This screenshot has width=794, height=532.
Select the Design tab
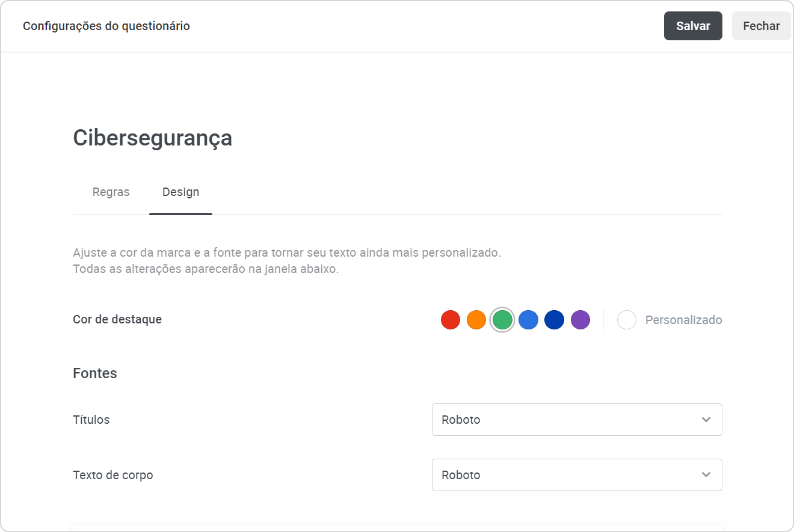coord(180,192)
